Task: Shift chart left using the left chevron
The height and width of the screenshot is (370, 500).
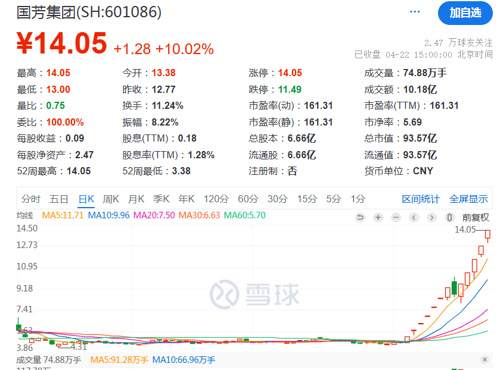Action: click(x=414, y=218)
